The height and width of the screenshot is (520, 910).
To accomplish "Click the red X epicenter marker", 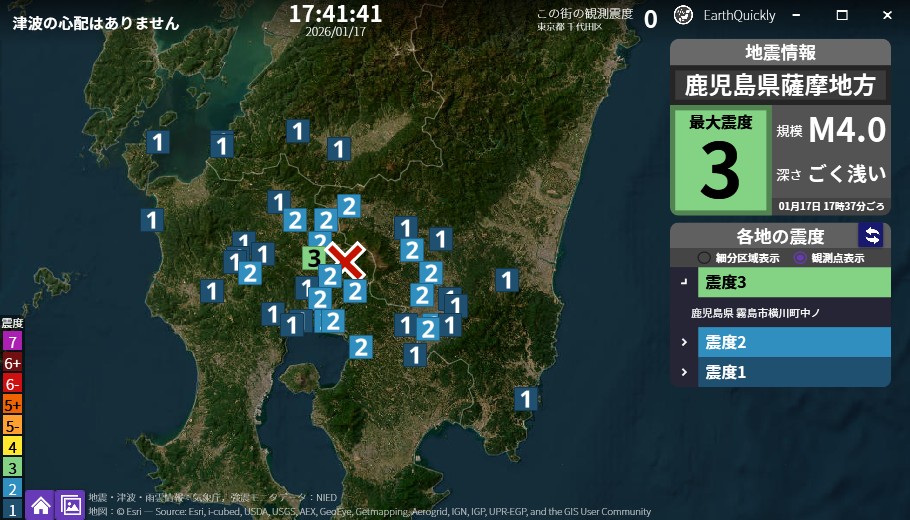I will (346, 261).
